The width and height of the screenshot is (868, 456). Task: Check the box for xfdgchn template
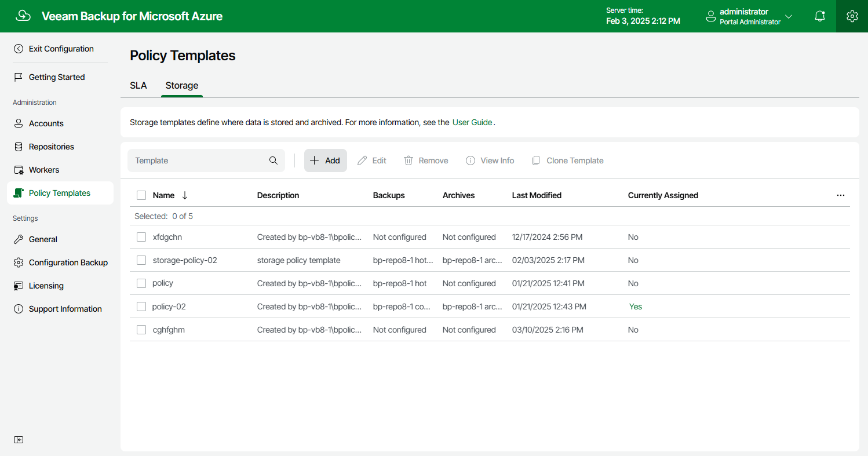click(141, 237)
